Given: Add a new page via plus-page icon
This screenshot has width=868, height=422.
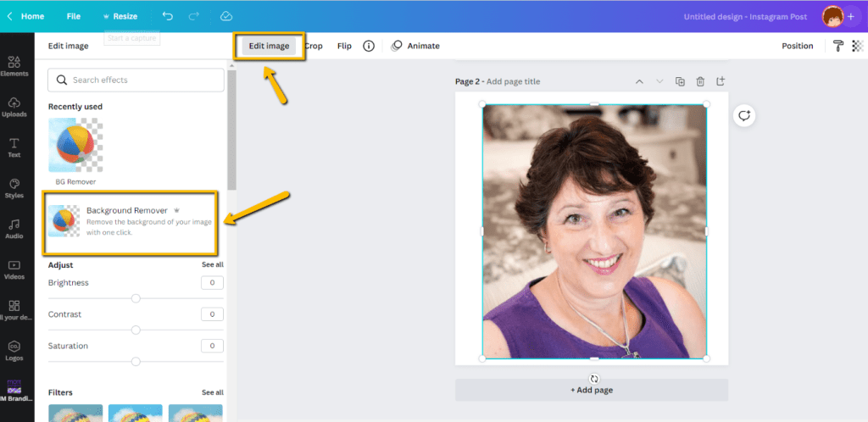Looking at the screenshot, I should click(721, 81).
